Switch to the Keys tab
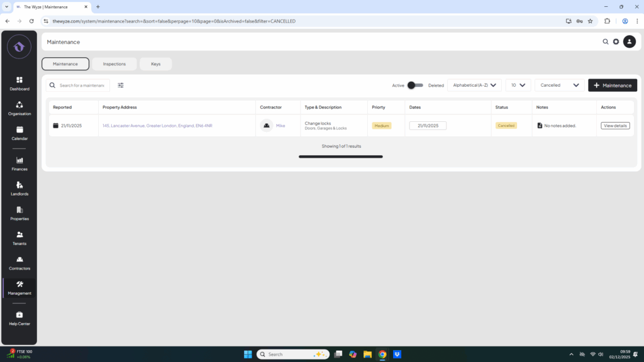 coord(155,64)
